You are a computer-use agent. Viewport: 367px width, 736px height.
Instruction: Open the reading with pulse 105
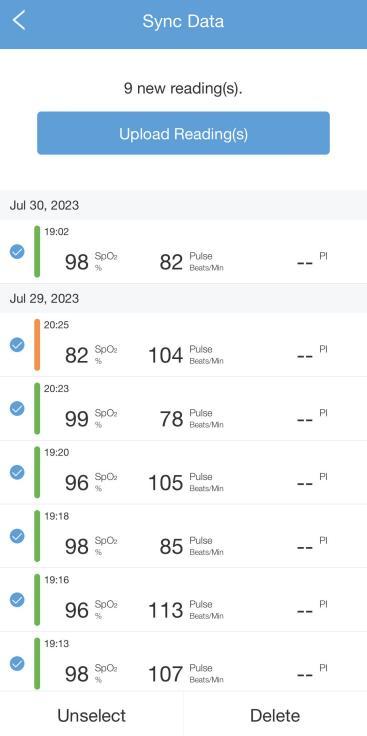click(184, 472)
